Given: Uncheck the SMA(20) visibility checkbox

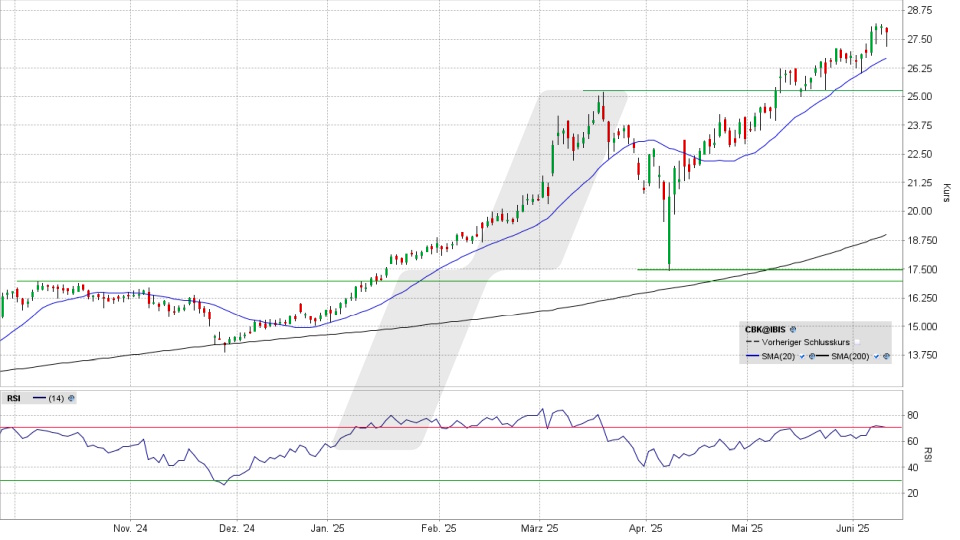Looking at the screenshot, I should pos(802,356).
